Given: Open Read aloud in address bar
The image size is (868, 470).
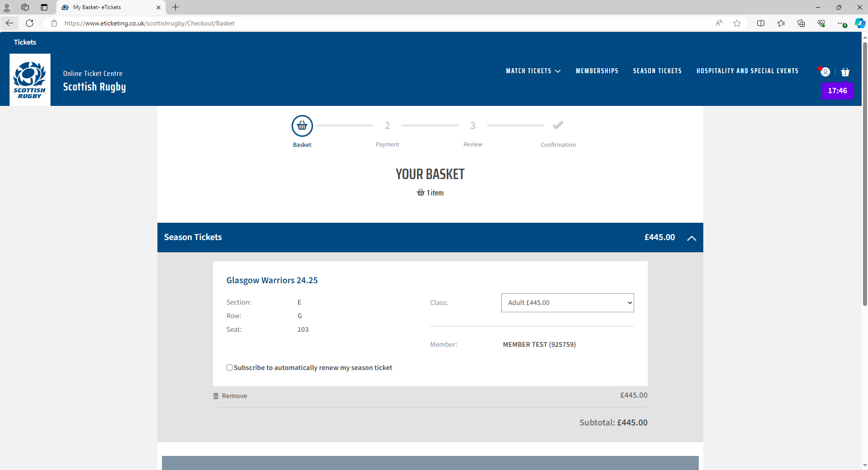Looking at the screenshot, I should 719,23.
